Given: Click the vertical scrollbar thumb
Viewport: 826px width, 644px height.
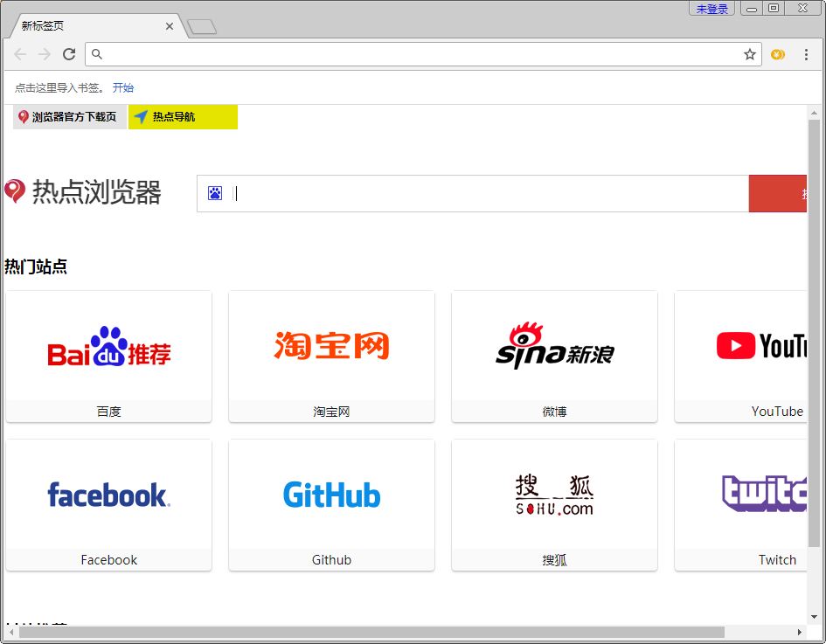Looking at the screenshot, I should coord(814,333).
